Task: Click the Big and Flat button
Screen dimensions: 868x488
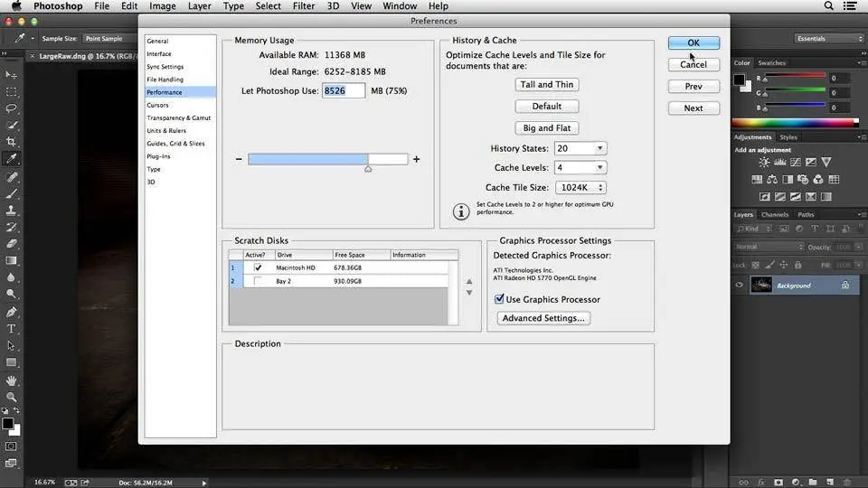Action: 547,127
